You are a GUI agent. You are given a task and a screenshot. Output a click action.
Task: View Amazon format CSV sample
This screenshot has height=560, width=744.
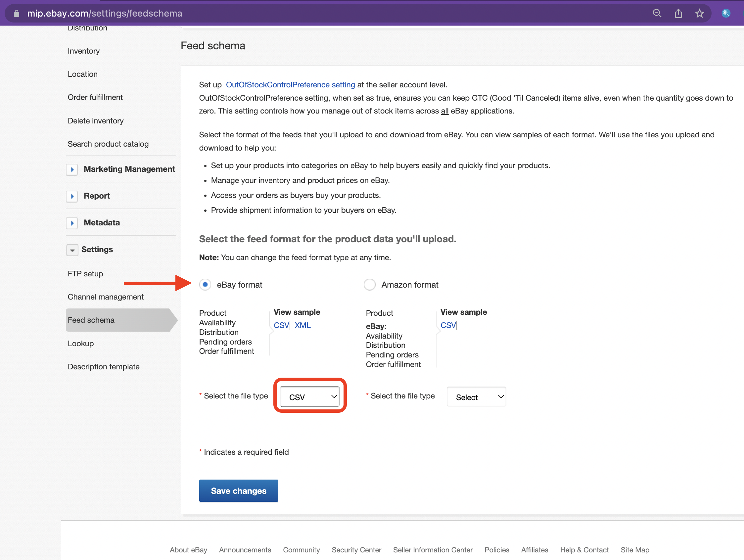[x=448, y=325]
